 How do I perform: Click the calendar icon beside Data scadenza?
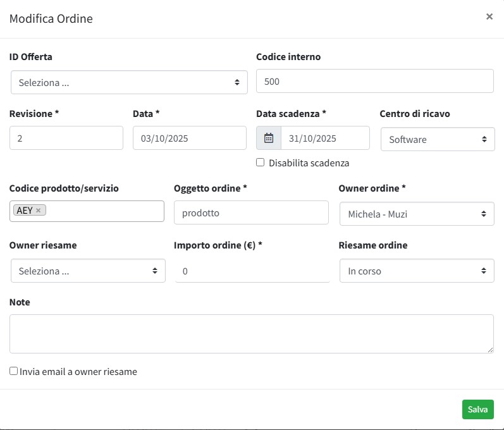point(269,138)
